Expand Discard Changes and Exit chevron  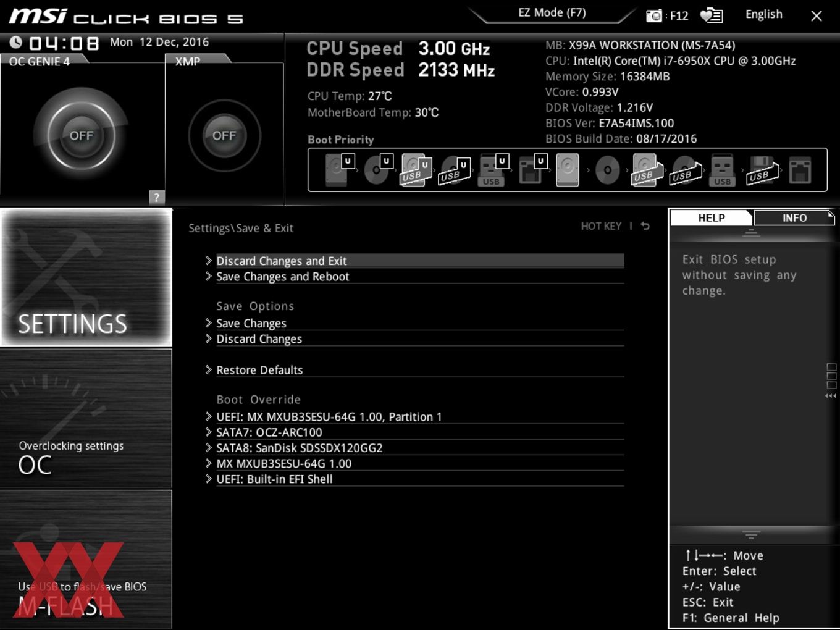(209, 261)
